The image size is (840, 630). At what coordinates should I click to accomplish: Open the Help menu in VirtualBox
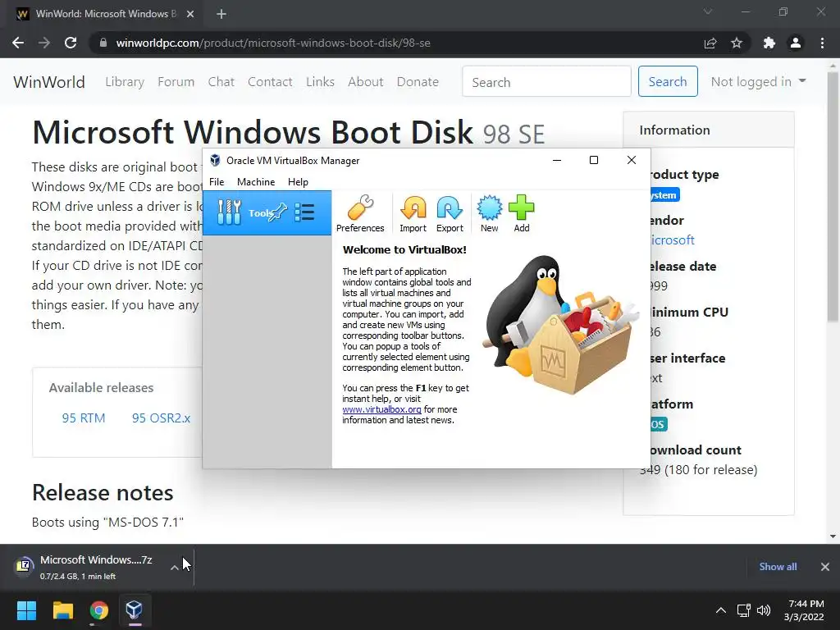298,181
